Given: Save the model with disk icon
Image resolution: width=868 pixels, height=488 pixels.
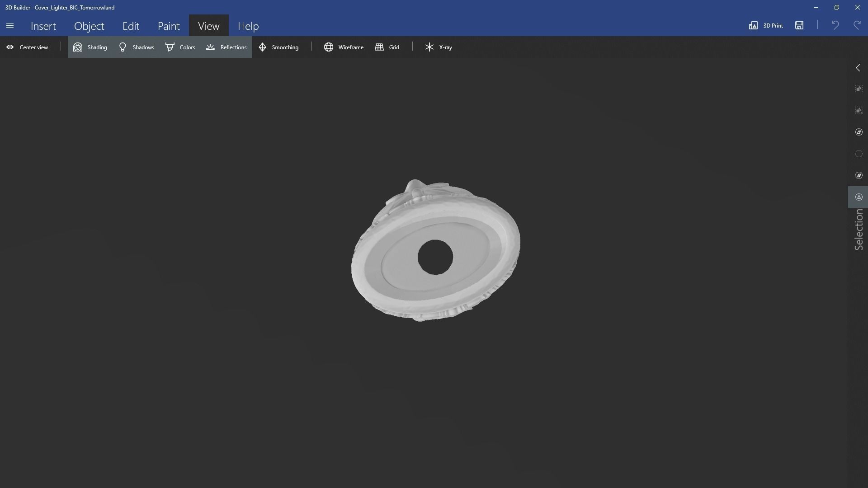Looking at the screenshot, I should coord(799,25).
